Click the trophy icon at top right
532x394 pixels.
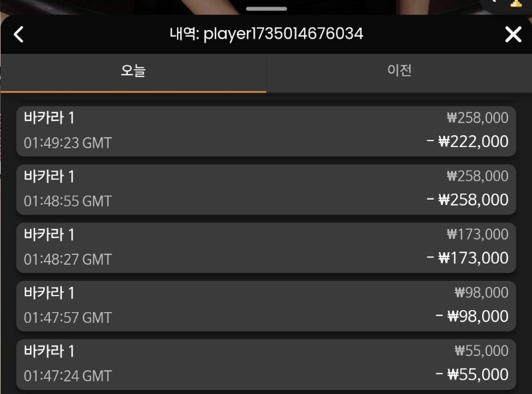(516, 3)
